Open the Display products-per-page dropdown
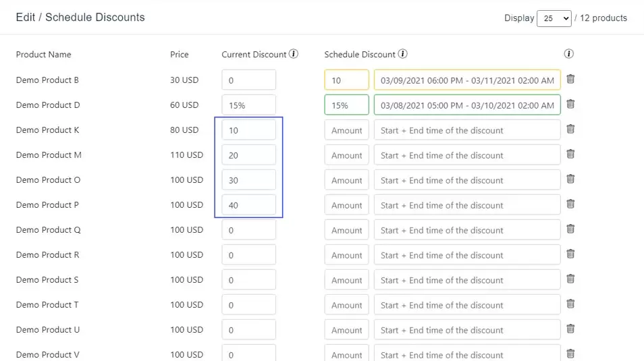Image resolution: width=644 pixels, height=361 pixels. (x=554, y=18)
